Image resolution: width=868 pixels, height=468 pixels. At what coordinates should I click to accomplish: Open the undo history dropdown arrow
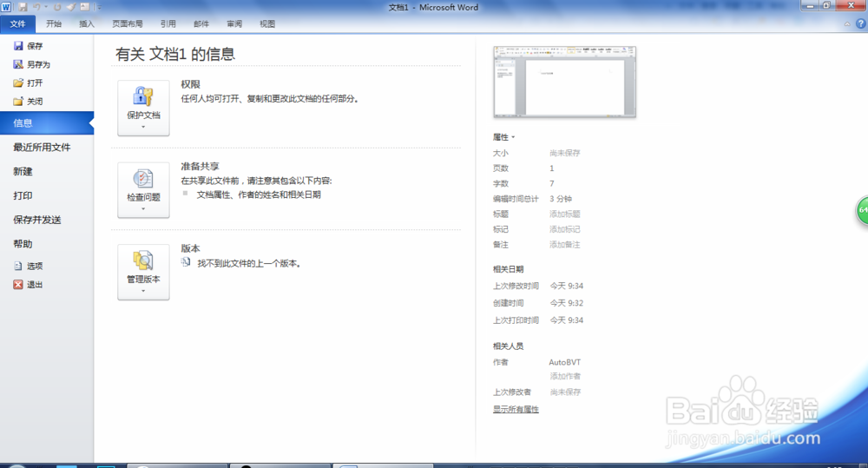coord(45,7)
